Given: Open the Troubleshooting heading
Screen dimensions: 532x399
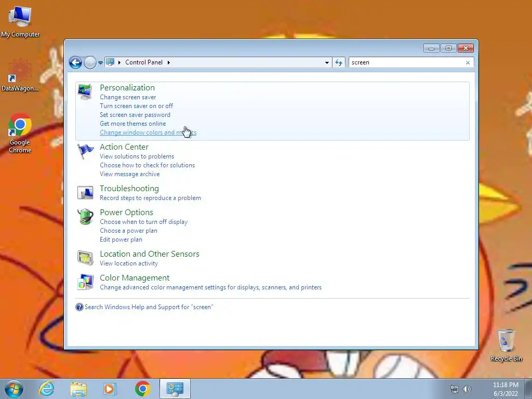Looking at the screenshot, I should (x=129, y=188).
